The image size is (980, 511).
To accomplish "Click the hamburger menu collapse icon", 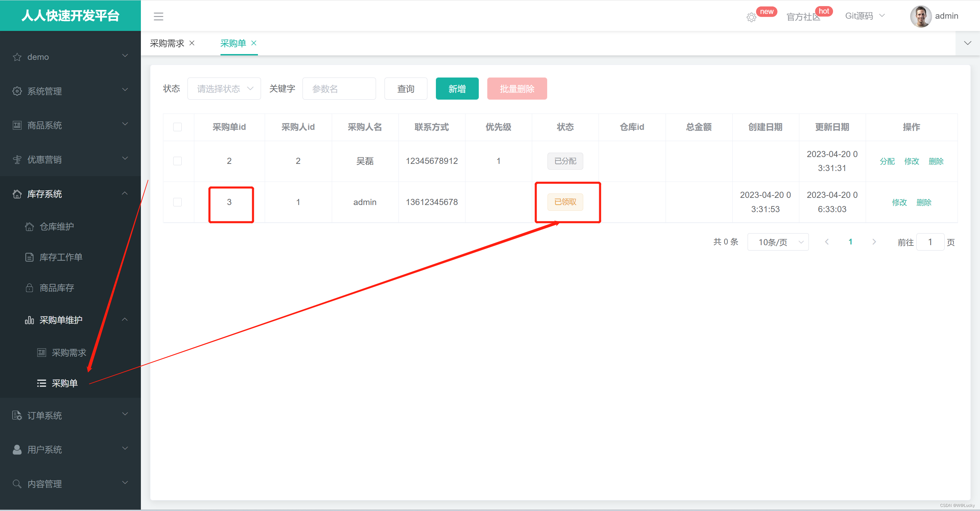I will pos(158,16).
